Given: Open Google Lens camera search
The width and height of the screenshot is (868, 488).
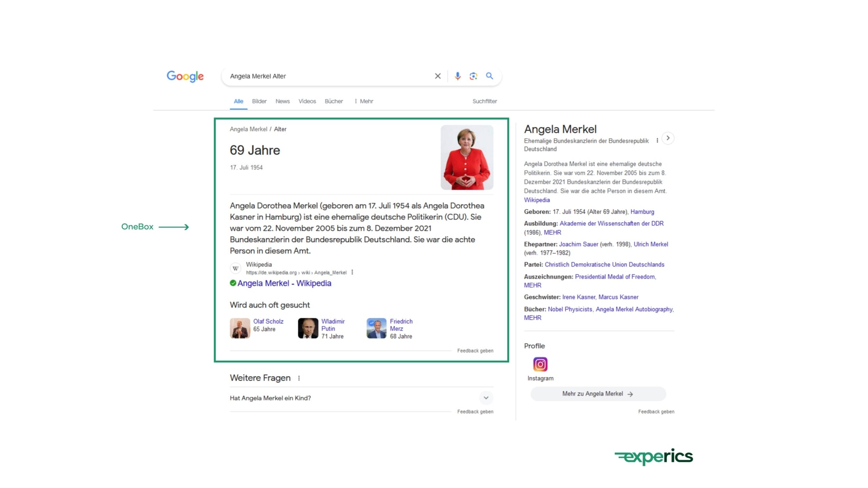Looking at the screenshot, I should [473, 76].
